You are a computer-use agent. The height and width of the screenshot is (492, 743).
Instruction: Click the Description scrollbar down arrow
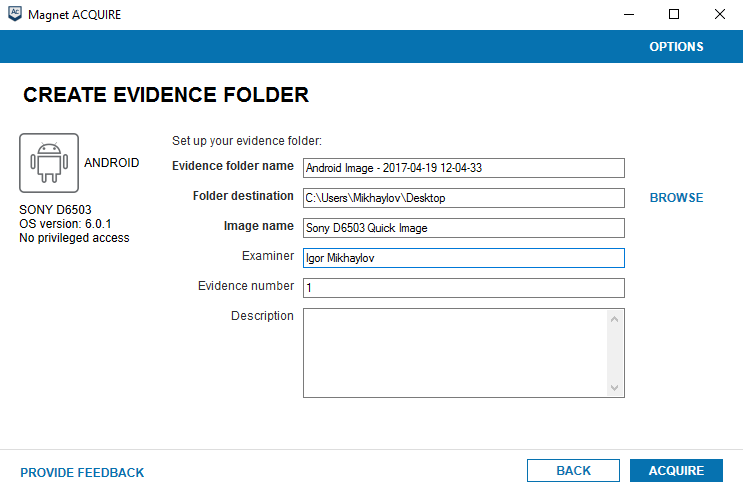[x=615, y=388]
